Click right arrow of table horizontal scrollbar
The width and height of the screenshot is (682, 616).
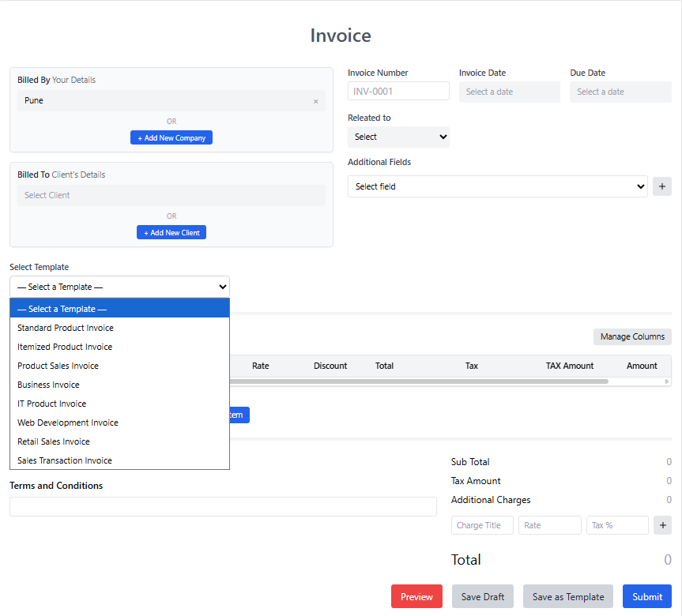coord(667,381)
